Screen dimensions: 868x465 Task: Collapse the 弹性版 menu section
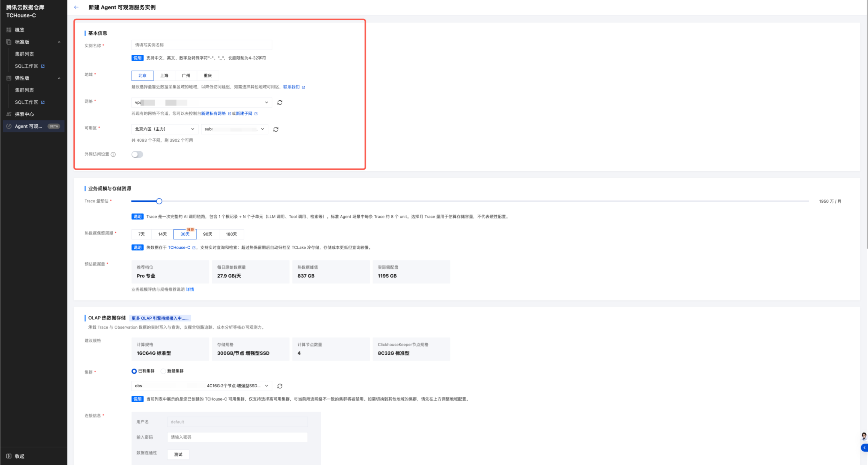(x=59, y=78)
